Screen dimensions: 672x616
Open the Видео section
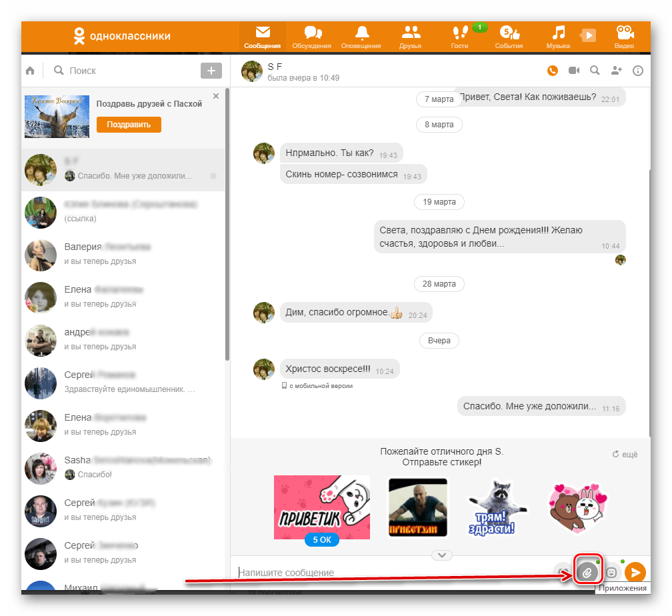point(624,37)
